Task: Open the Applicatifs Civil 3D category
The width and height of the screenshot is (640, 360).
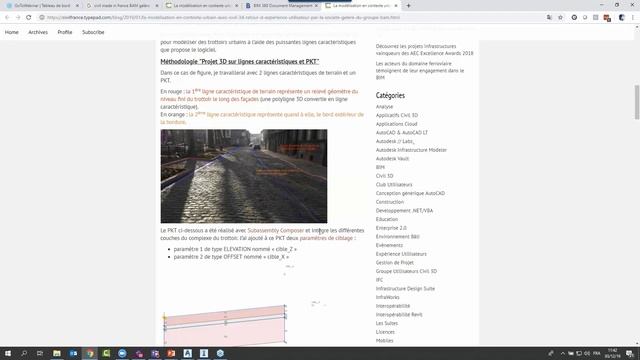Action: pos(397,115)
